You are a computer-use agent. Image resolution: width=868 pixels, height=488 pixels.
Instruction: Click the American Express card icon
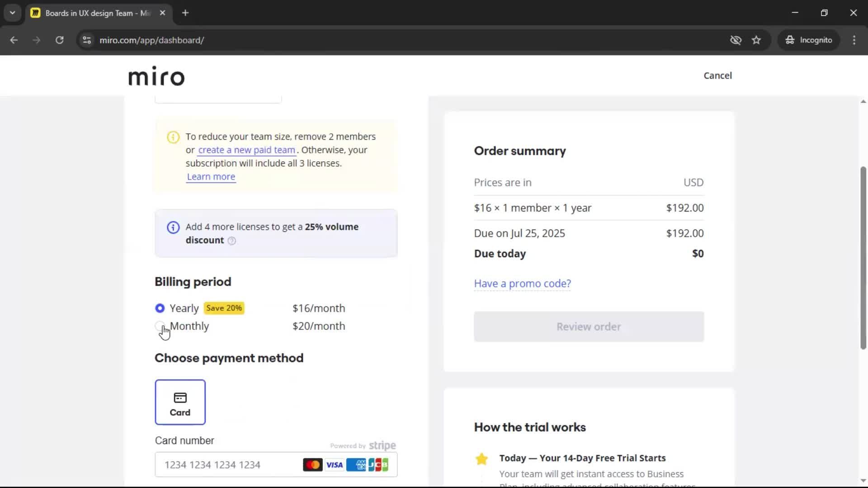[357, 464]
